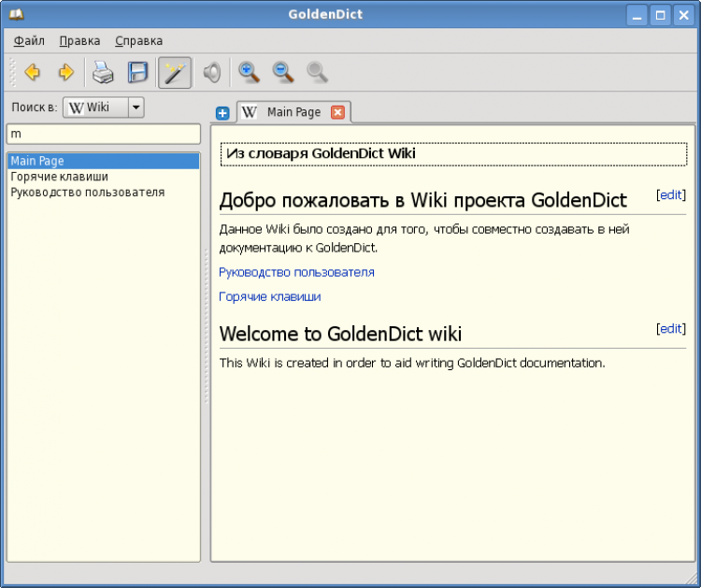
Task: Switch to the Main Page tab
Action: tap(293, 112)
